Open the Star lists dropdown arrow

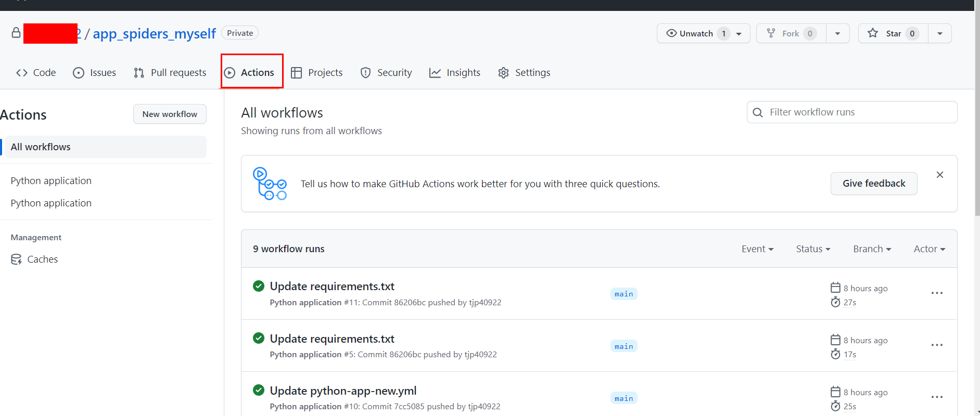[940, 33]
